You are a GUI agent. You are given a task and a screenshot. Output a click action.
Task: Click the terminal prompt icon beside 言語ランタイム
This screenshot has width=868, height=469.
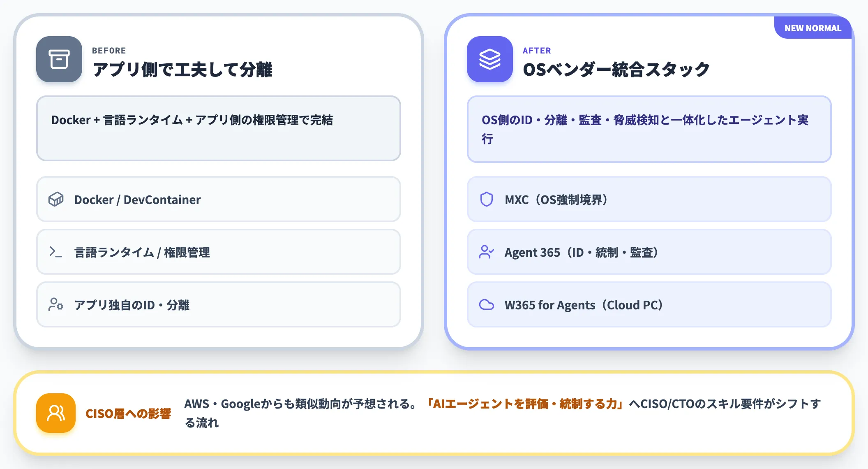click(56, 252)
